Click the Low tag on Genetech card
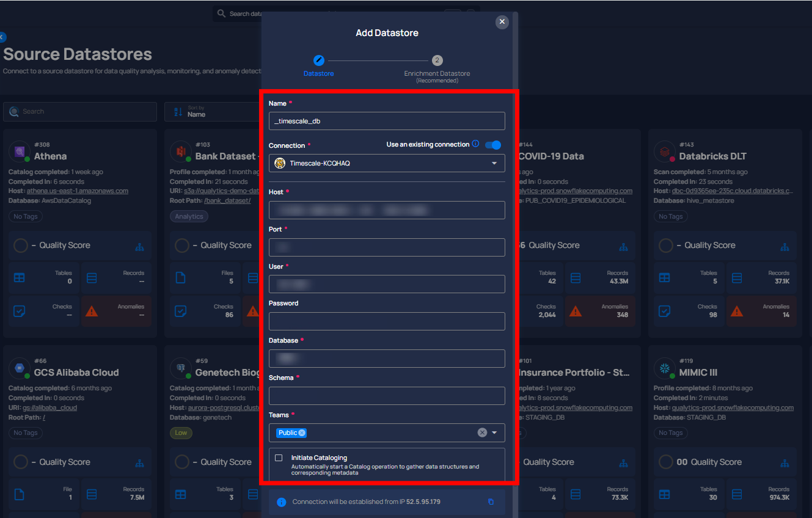This screenshot has width=812, height=518. pyautogui.click(x=181, y=432)
